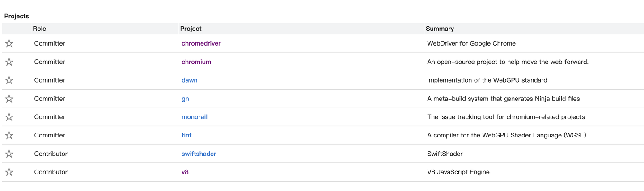This screenshot has width=644, height=191.
Task: Go to the dawn project
Action: click(189, 80)
